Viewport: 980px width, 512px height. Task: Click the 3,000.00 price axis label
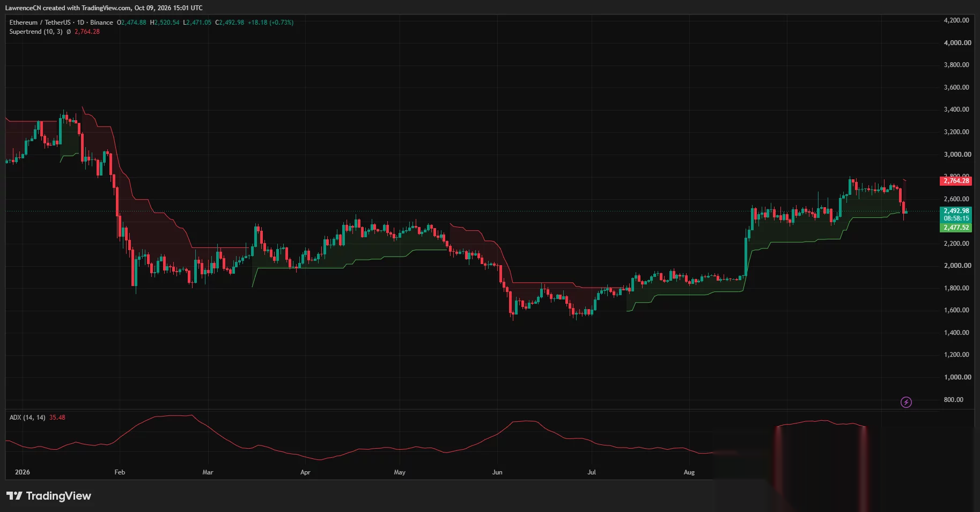click(x=957, y=155)
